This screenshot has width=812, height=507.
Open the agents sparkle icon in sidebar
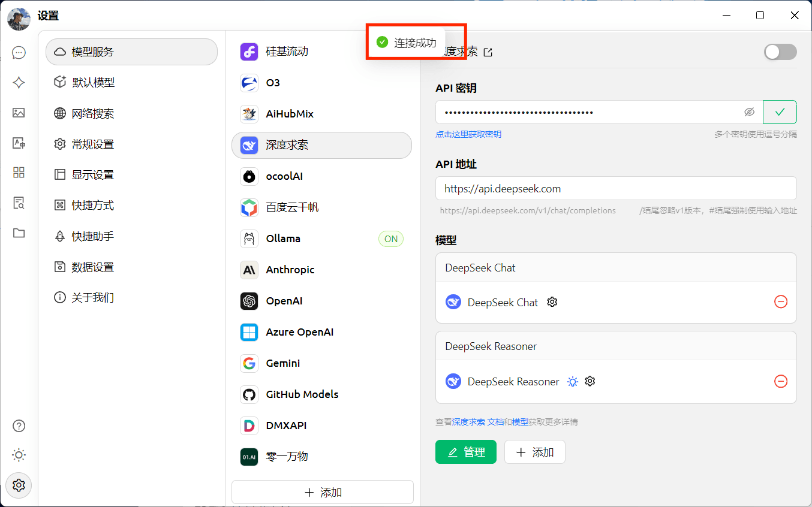pos(19,83)
